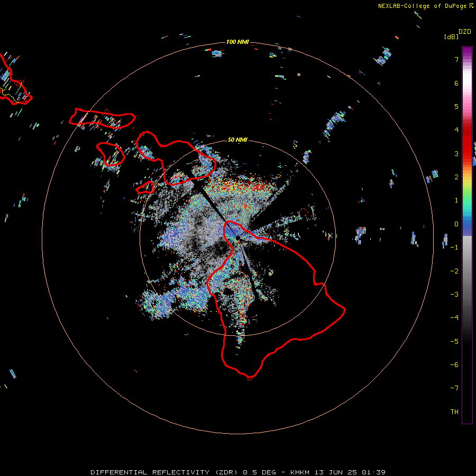Click the 0 value on color scale
The image size is (476, 476).
[456, 224]
